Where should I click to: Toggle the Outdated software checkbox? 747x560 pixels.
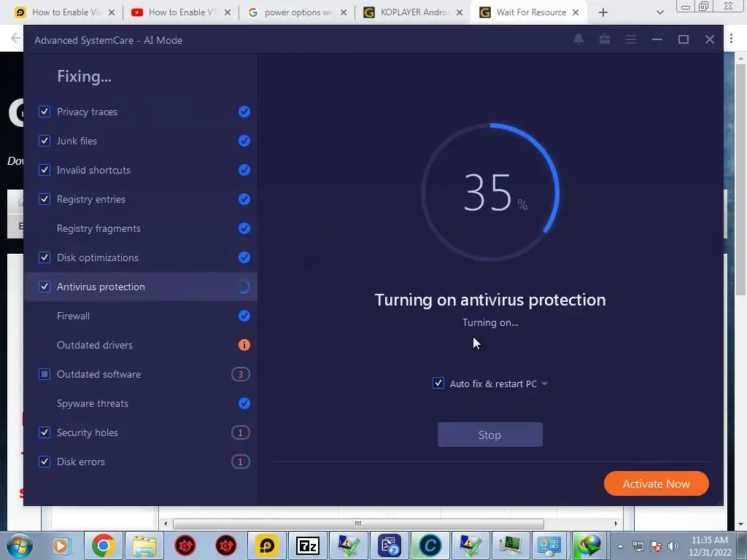pos(44,374)
